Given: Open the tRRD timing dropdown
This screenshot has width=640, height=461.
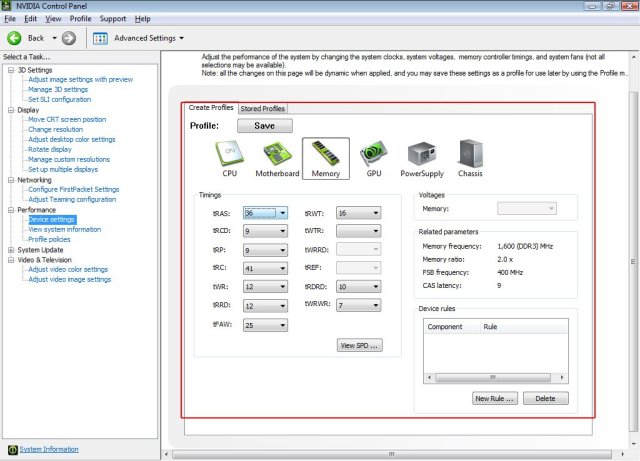Looking at the screenshot, I should click(282, 306).
